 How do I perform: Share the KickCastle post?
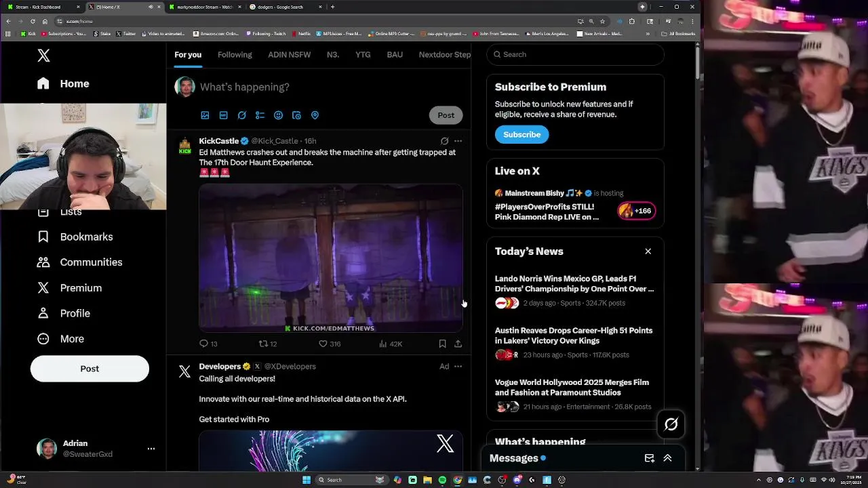pyautogui.click(x=458, y=344)
